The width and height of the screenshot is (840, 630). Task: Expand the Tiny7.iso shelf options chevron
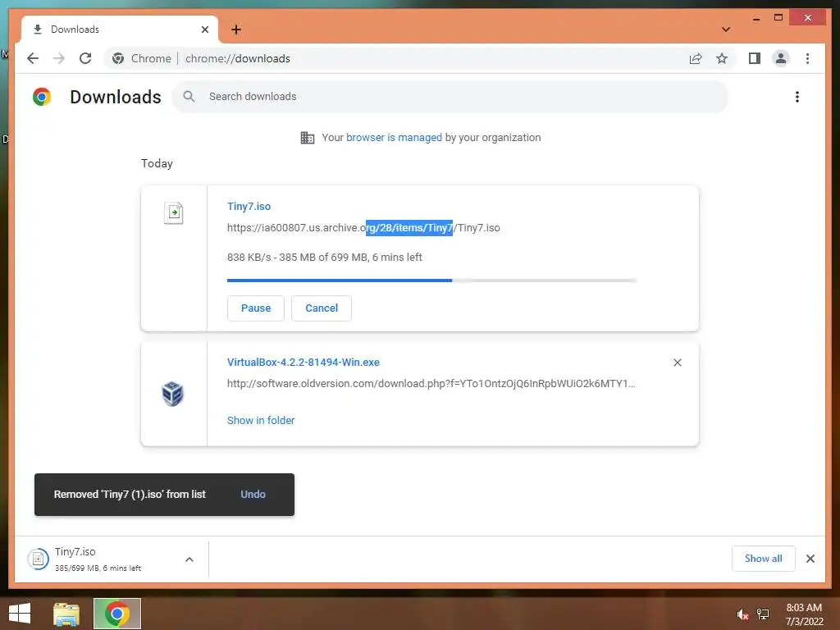click(189, 559)
